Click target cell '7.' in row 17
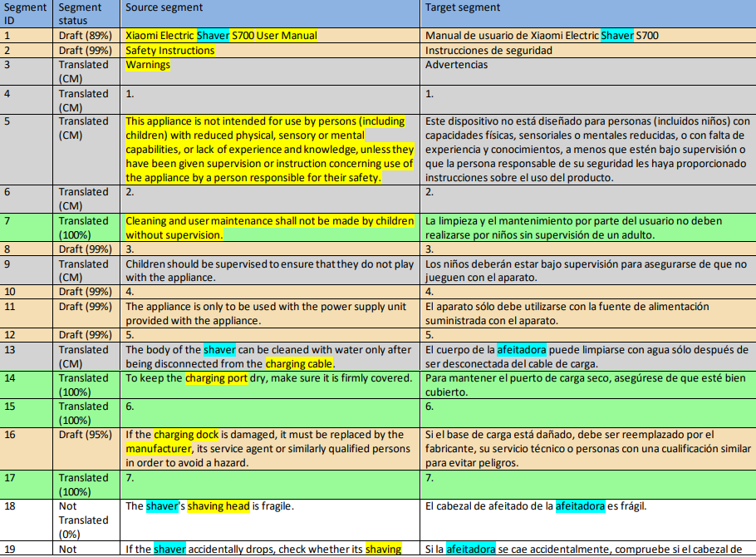756x557 pixels. 588,485
